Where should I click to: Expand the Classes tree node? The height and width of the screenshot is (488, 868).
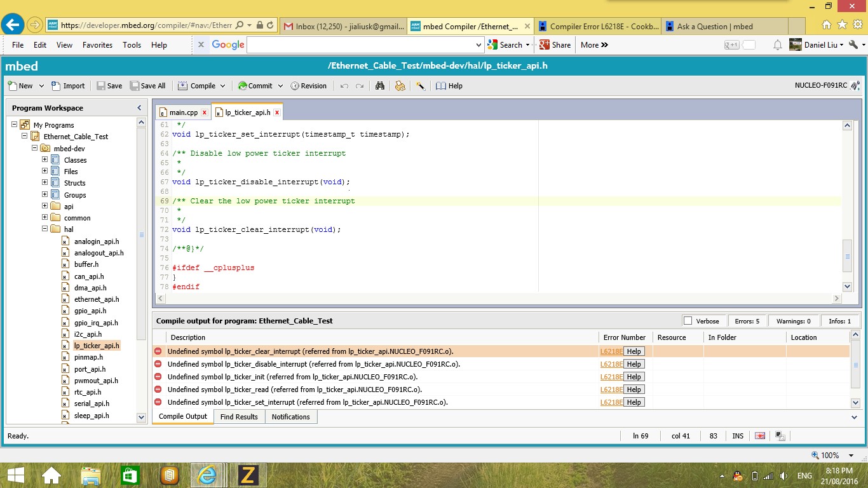click(45, 159)
